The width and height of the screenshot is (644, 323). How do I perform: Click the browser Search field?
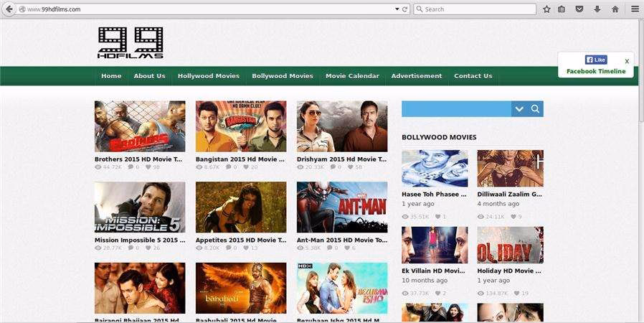point(475,9)
